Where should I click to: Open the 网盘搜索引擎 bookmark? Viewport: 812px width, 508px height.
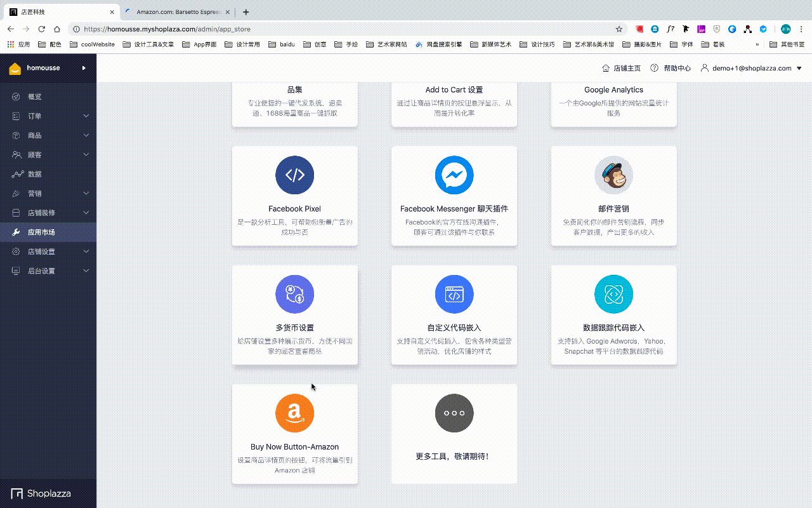coord(439,44)
